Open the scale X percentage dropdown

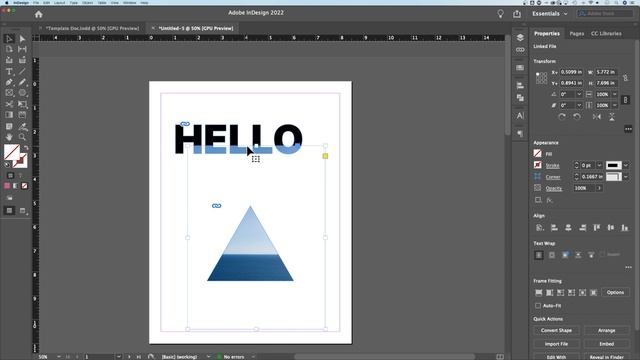click(615, 94)
